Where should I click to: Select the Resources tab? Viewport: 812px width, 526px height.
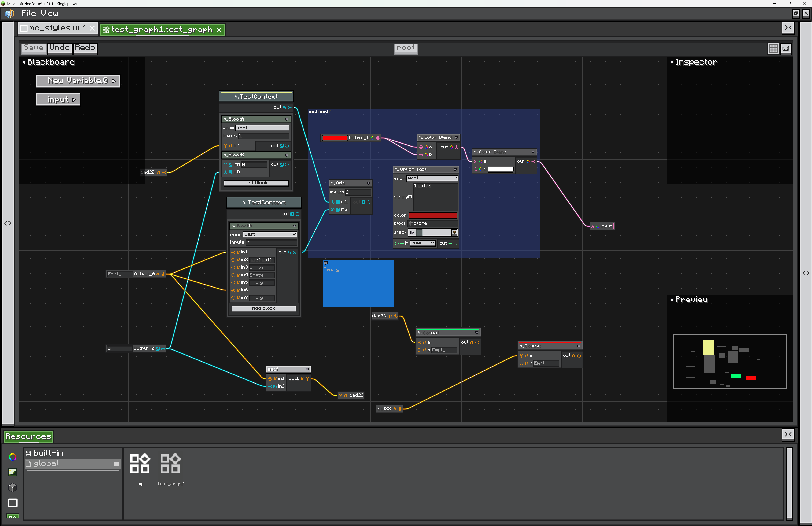coord(29,436)
